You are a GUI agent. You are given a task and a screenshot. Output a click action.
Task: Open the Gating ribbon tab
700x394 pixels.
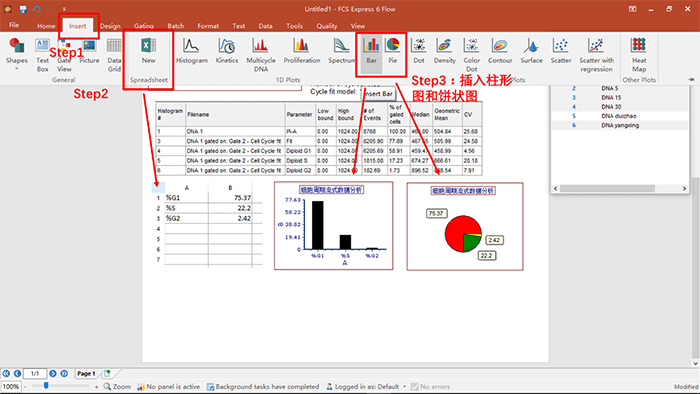(x=144, y=26)
